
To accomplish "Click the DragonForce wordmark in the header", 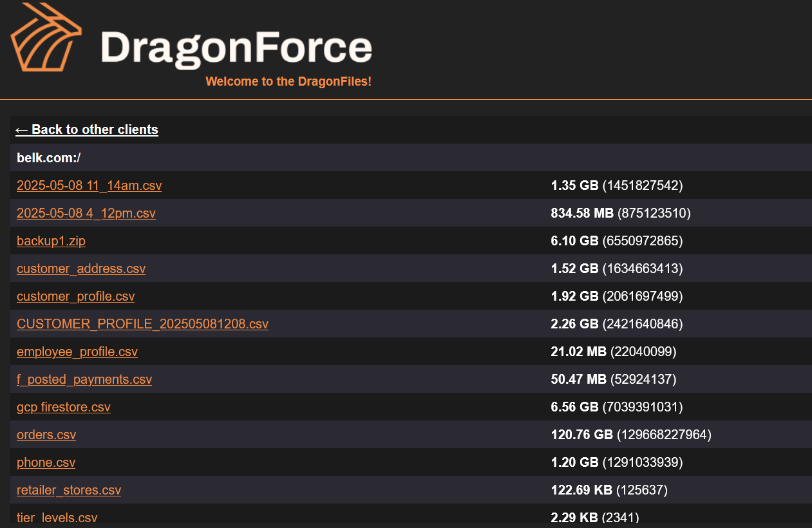I will pos(236,44).
